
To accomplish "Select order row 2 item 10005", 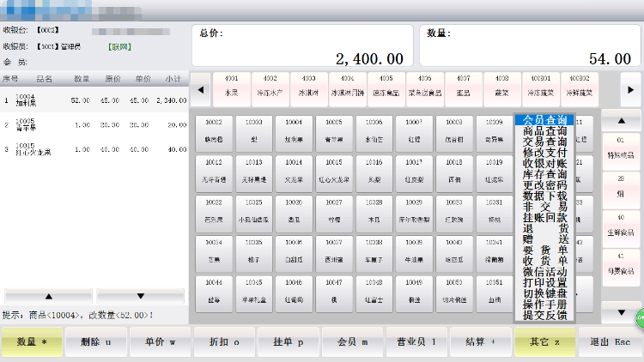I will 94,124.
